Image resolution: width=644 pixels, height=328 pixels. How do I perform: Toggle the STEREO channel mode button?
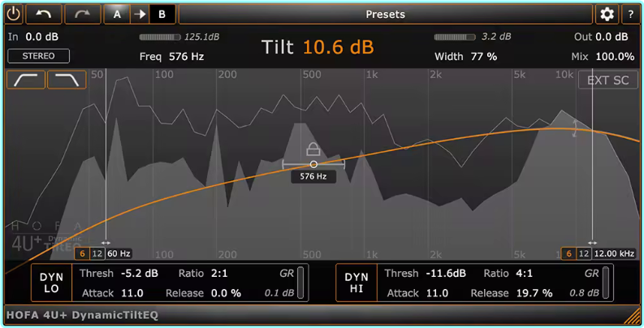[x=39, y=56]
